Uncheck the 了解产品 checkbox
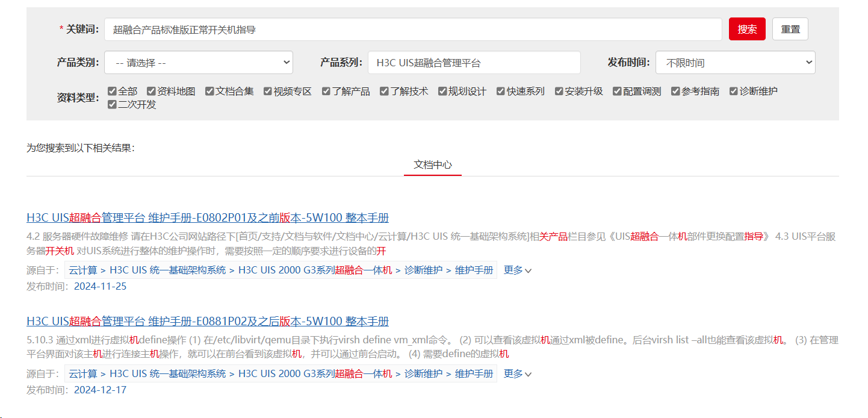Viewport: 868px width, 418px height. coord(326,91)
